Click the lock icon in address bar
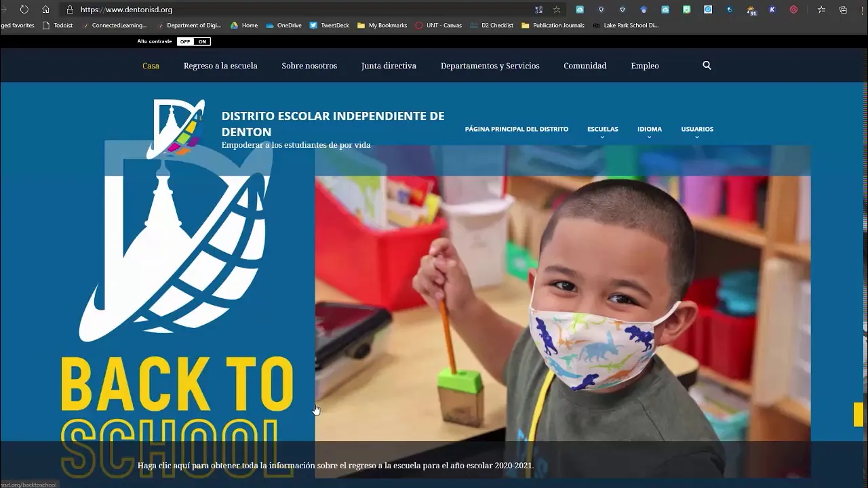This screenshot has height=488, width=868. (69, 9)
